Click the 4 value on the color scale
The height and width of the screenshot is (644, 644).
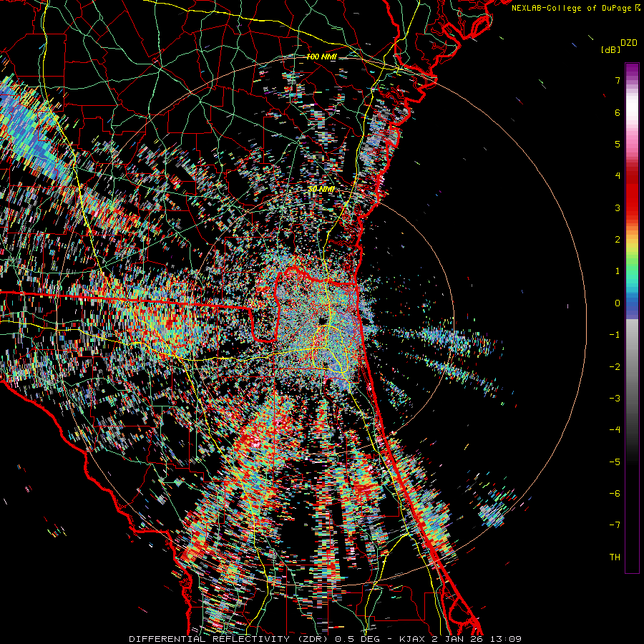click(x=618, y=176)
